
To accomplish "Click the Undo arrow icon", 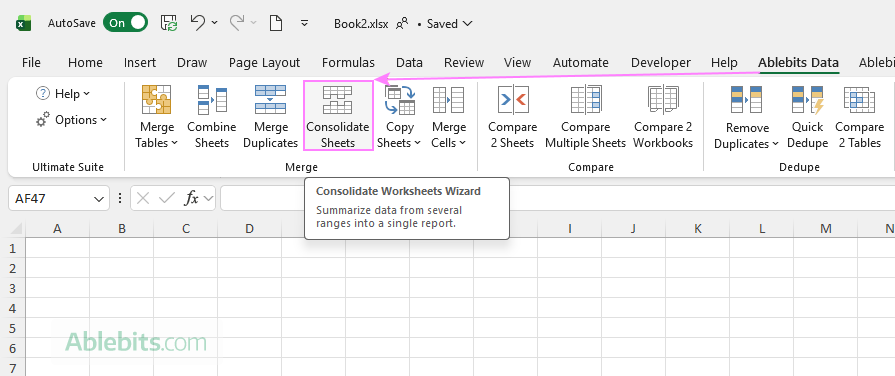I will coord(197,23).
